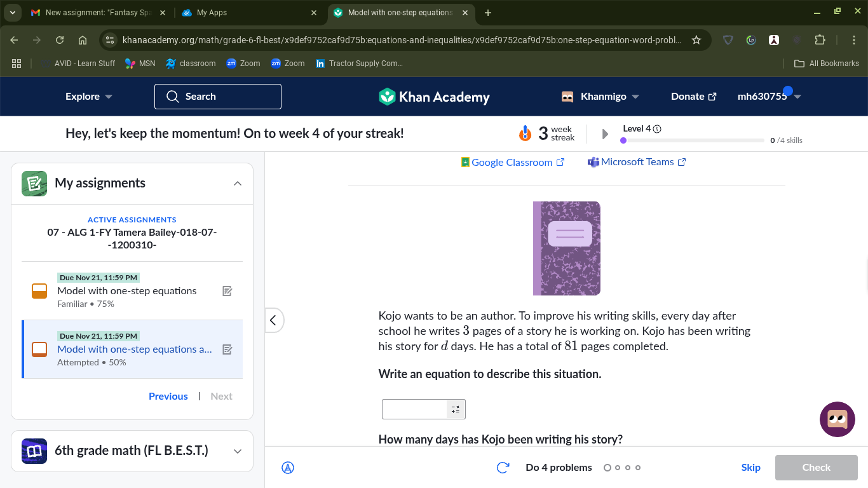Toggle the bookmark star in the address bar
The image size is (868, 488).
point(696,39)
